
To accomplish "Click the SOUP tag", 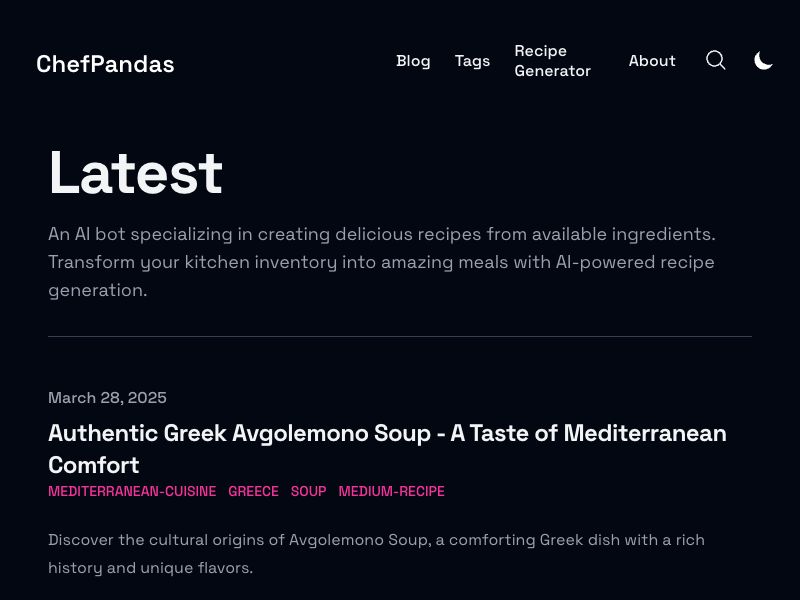I will tap(308, 492).
